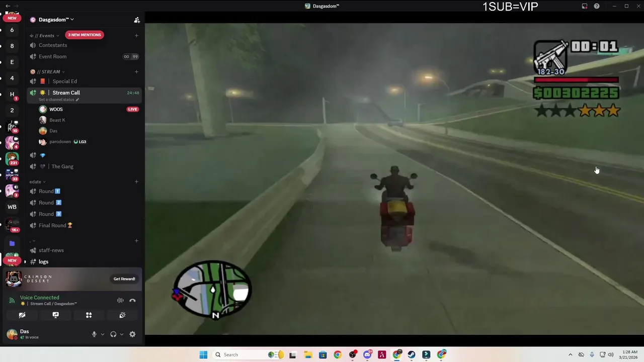Viewport: 644px width, 362px height.
Task: Open the Discord help question mark icon
Action: 597,6
